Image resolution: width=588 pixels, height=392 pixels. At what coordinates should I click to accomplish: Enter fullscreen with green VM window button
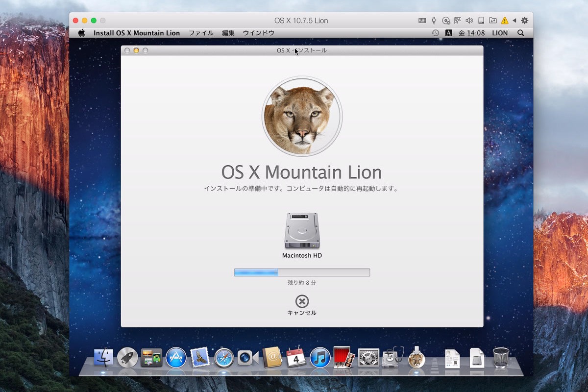coord(94,21)
